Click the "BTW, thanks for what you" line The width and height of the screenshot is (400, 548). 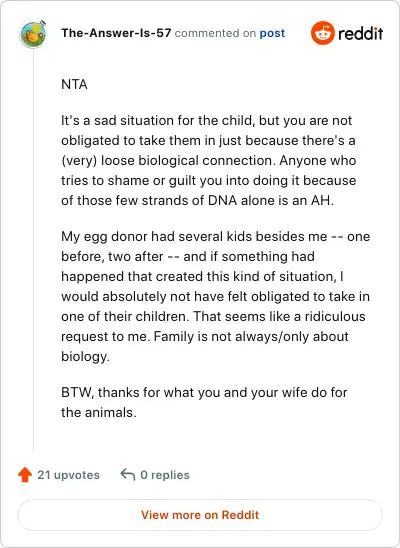tap(204, 392)
